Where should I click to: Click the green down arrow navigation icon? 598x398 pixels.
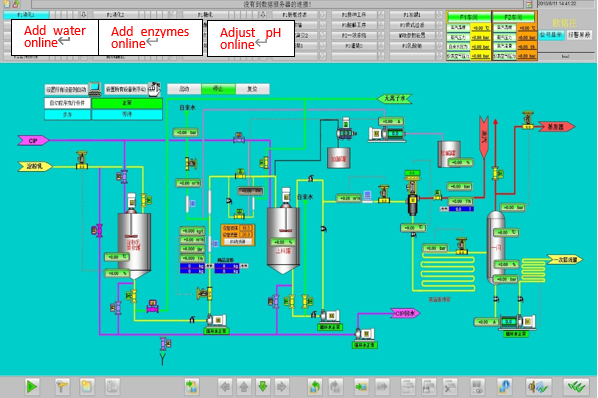tap(263, 387)
